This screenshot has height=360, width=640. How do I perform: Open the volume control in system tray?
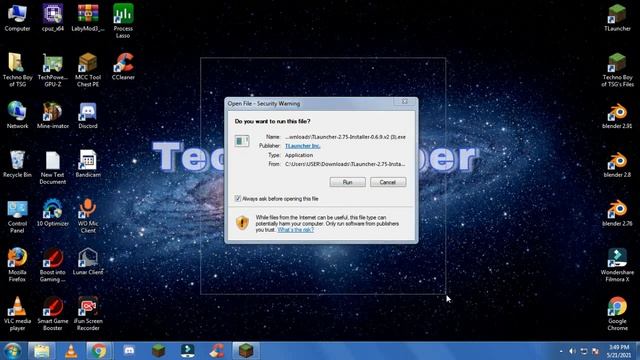pyautogui.click(x=572, y=351)
